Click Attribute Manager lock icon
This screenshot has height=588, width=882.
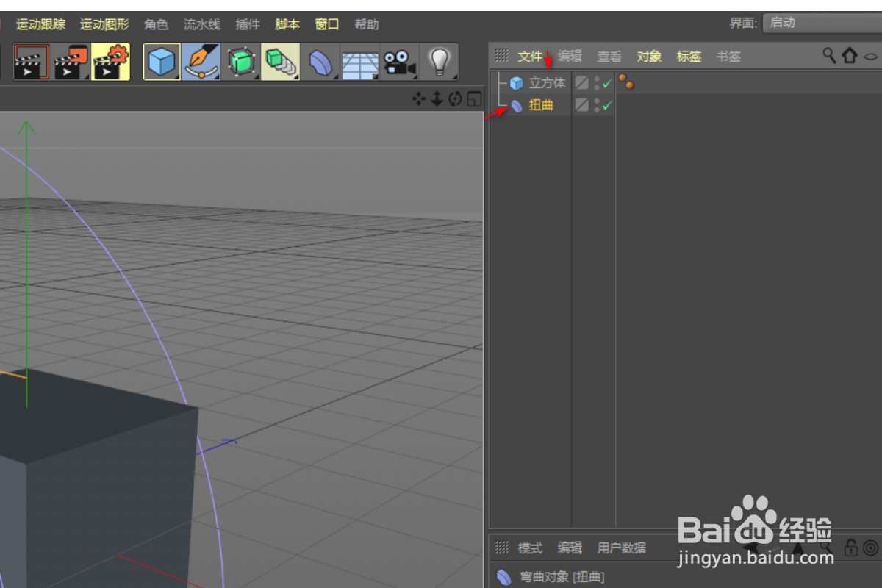[x=851, y=548]
